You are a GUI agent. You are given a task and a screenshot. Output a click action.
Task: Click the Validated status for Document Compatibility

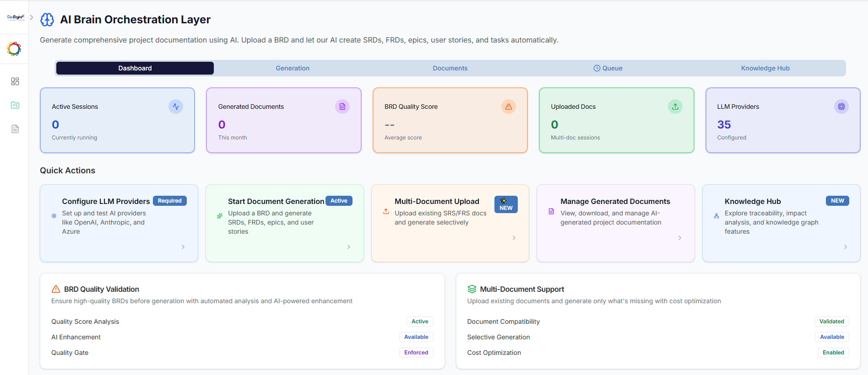click(x=832, y=321)
